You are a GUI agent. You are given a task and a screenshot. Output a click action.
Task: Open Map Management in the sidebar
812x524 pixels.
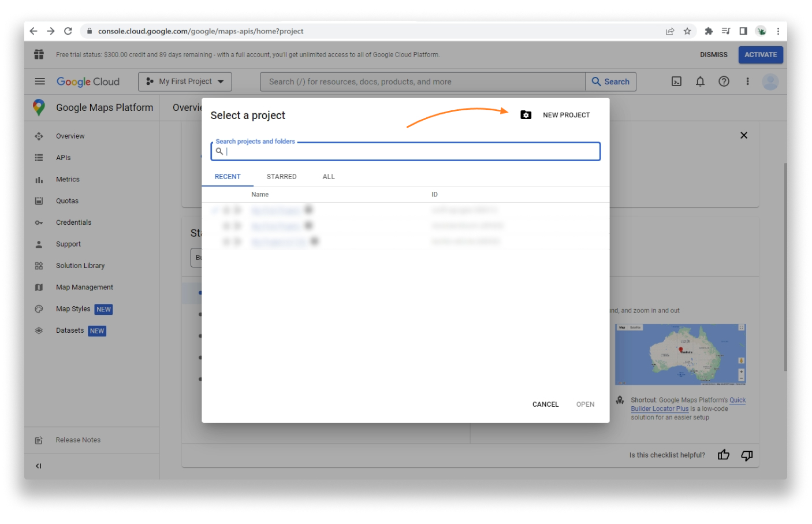click(x=84, y=287)
